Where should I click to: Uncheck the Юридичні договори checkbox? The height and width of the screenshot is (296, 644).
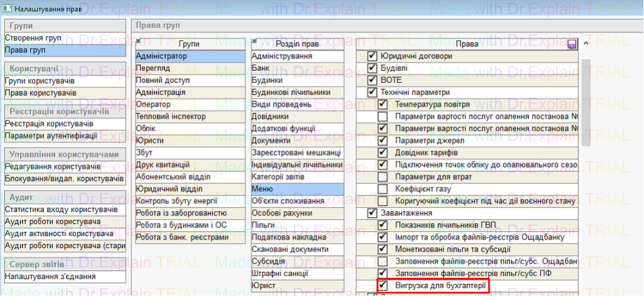point(372,56)
